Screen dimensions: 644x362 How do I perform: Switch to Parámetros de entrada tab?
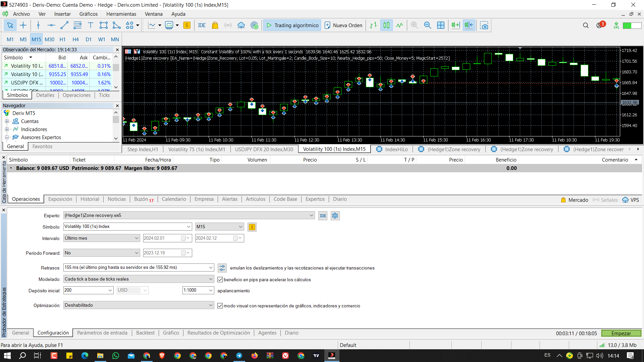point(102,333)
